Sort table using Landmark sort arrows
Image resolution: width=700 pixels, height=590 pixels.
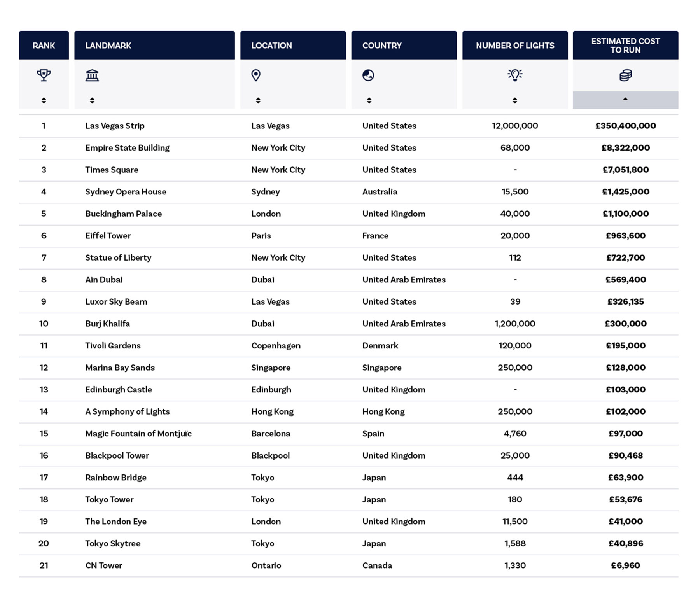pyautogui.click(x=92, y=100)
